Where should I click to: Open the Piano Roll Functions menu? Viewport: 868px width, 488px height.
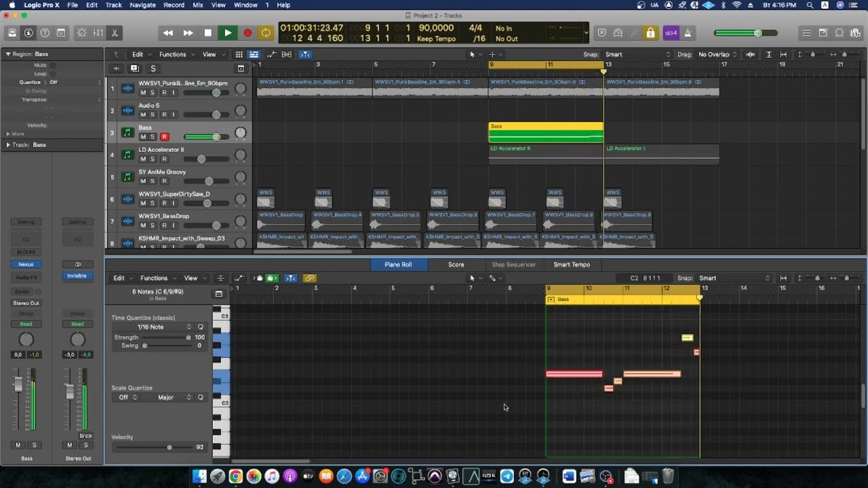157,278
